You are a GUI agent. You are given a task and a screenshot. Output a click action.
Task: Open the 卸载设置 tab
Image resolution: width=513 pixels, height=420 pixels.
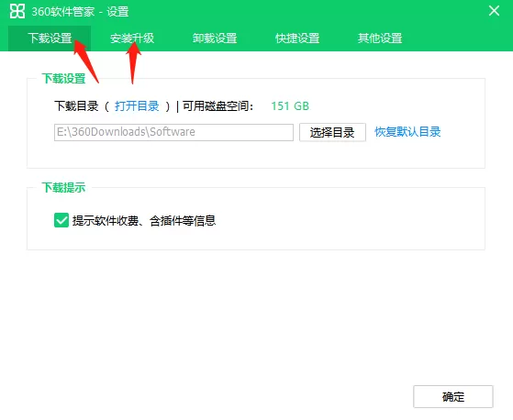tap(215, 39)
